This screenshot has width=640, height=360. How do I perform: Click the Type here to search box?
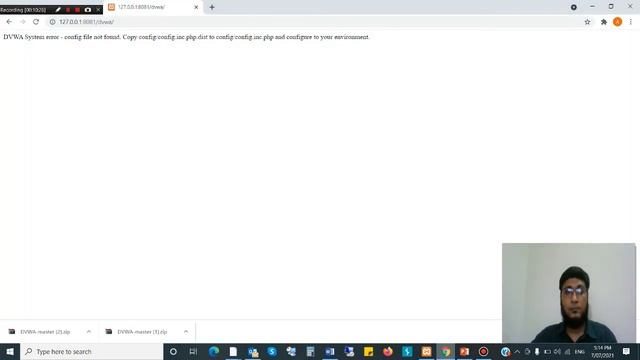click(x=92, y=351)
